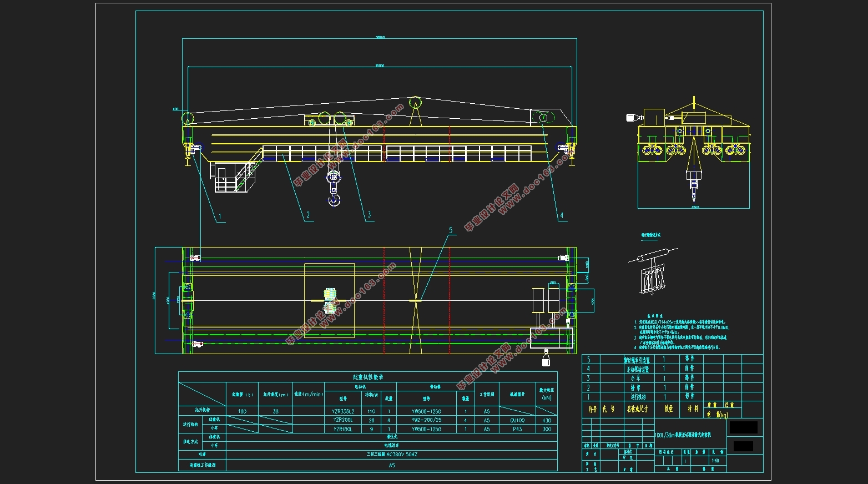Click the YWZ-200/25 brake model cell
This screenshot has width=868, height=484.
427,420
